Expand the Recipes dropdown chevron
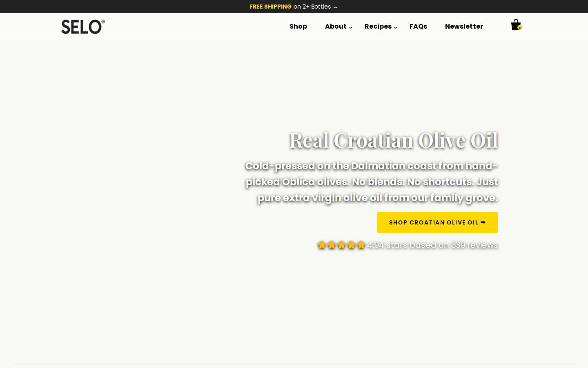This screenshot has width=588, height=368. coord(395,27)
